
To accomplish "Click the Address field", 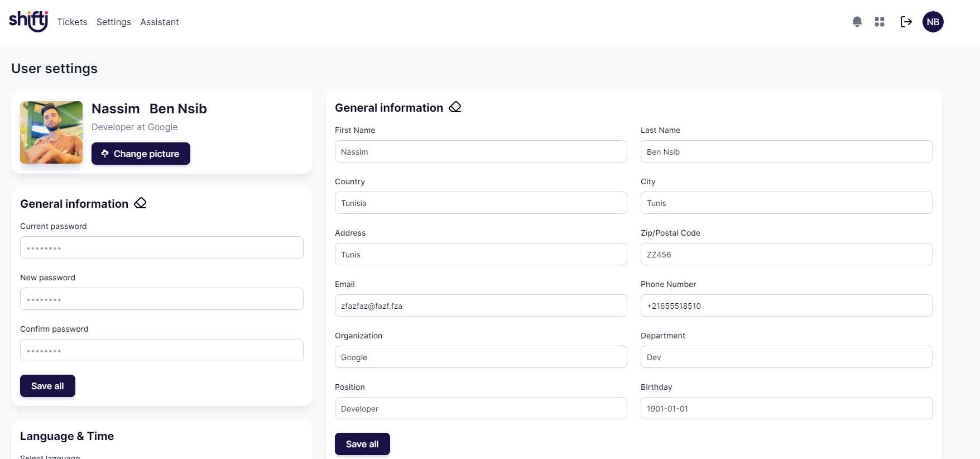I will click(481, 254).
